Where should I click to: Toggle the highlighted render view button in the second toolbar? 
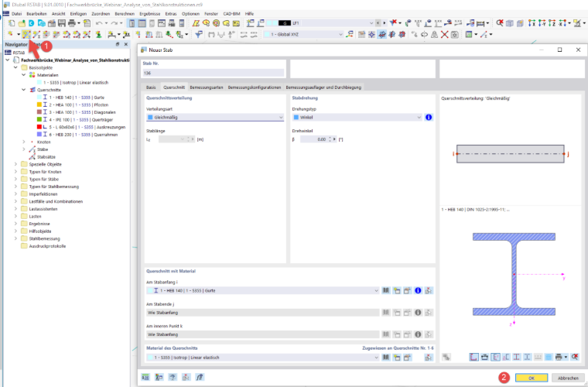pyautogui.click(x=381, y=35)
